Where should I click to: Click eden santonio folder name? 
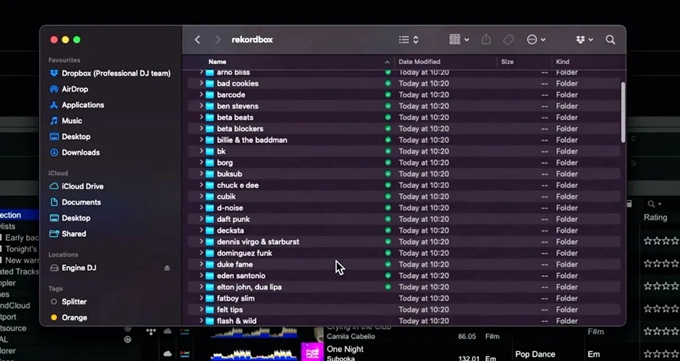241,276
